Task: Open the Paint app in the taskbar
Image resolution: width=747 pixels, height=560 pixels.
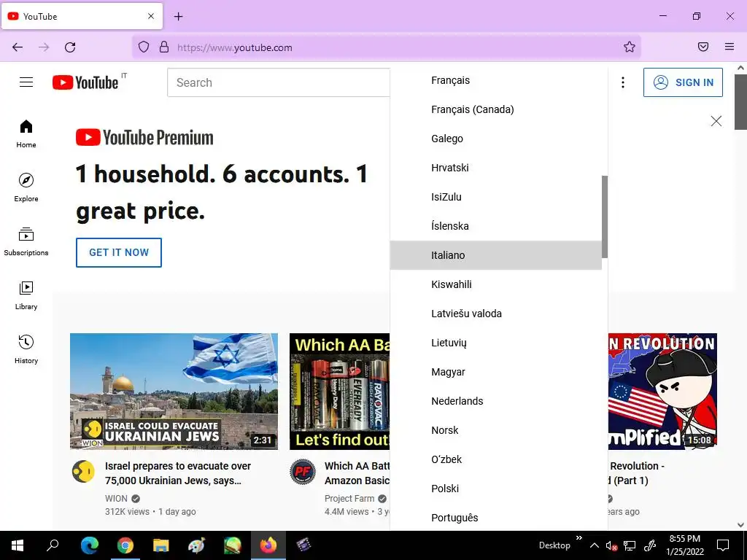Action: [196, 545]
